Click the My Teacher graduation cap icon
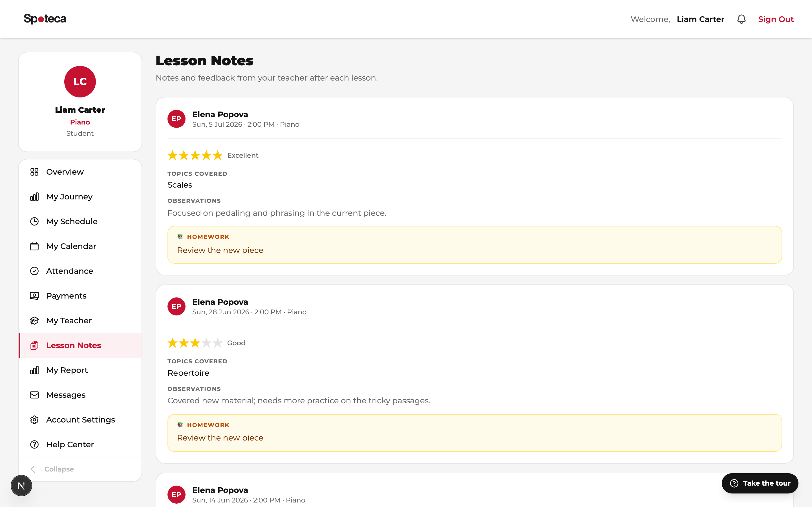 click(x=34, y=321)
